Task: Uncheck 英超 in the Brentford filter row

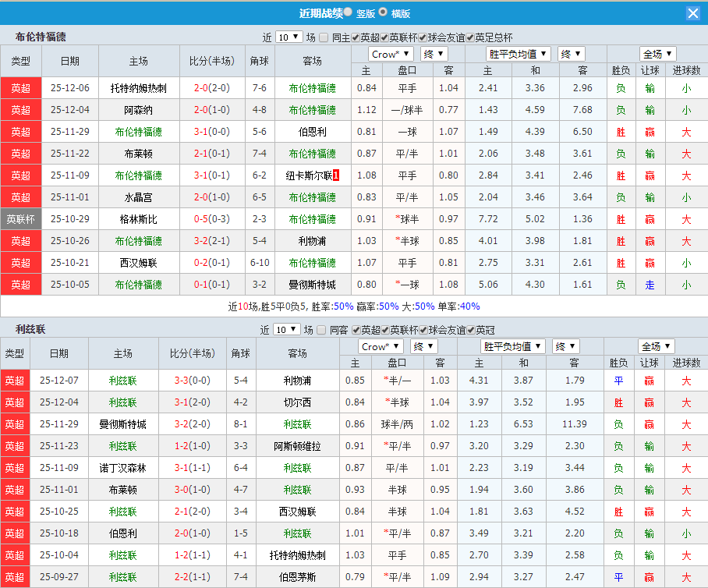Action: (x=354, y=37)
